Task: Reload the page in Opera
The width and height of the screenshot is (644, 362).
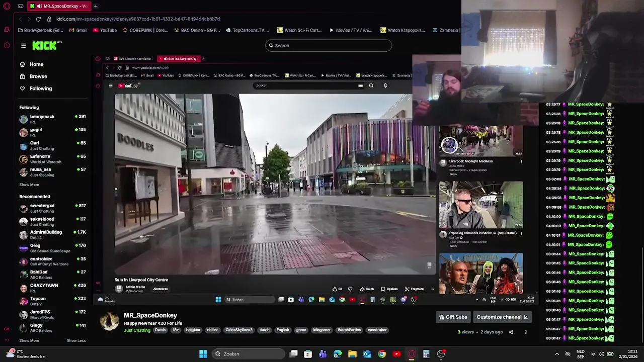Action: point(38,19)
